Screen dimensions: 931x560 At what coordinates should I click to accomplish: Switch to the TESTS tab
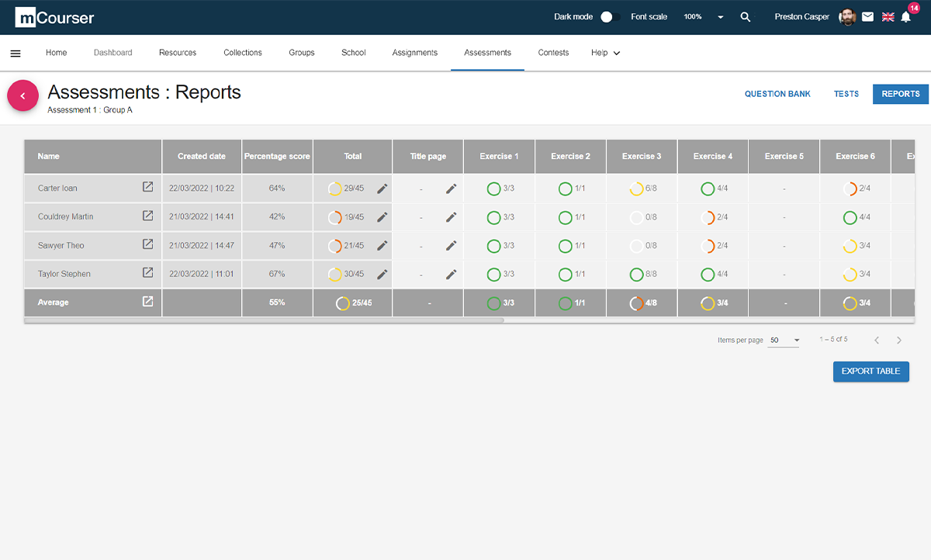coord(846,94)
